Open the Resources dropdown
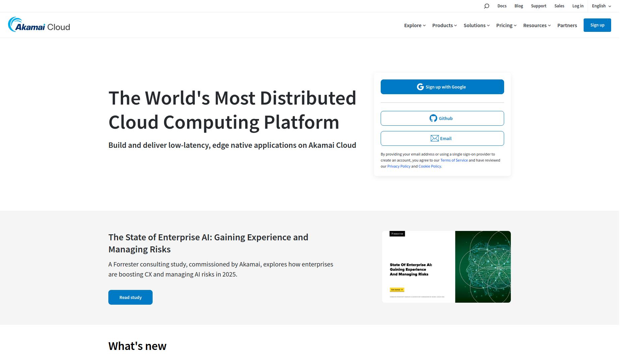Image resolution: width=644 pixels, height=362 pixels. pos(537,25)
